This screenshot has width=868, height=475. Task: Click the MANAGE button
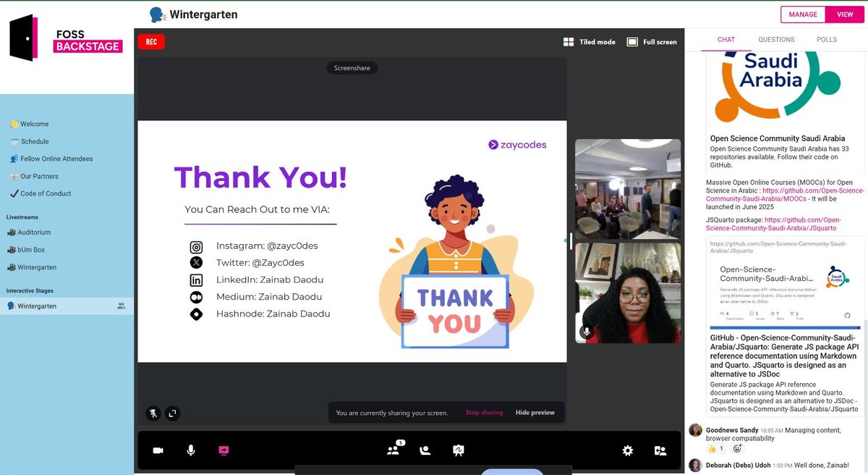[803, 14]
